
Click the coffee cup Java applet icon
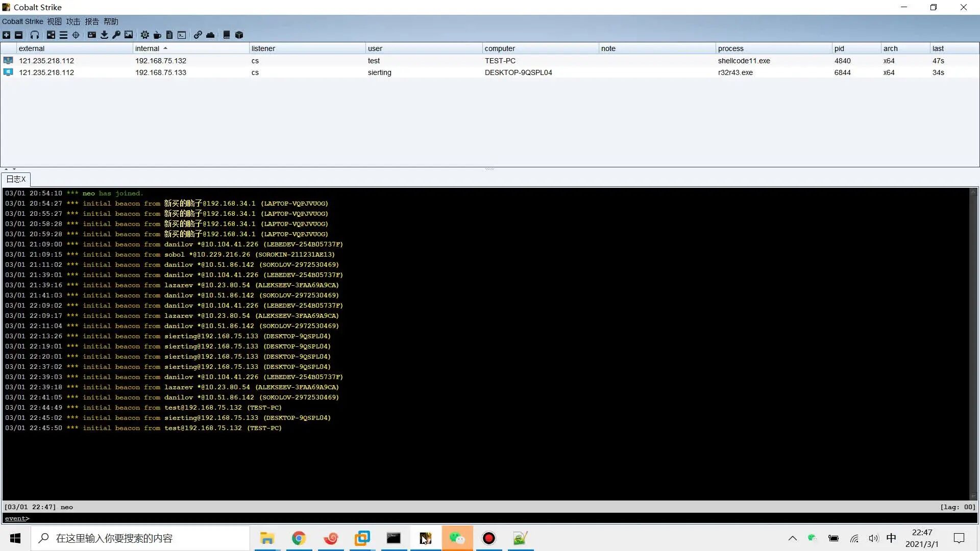pos(157,35)
